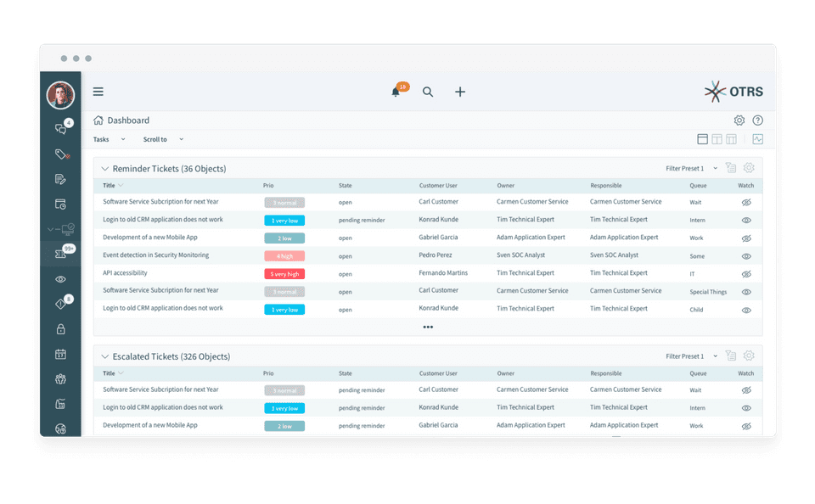
Task: Open the calendar icon in sidebar
Action: 60,354
